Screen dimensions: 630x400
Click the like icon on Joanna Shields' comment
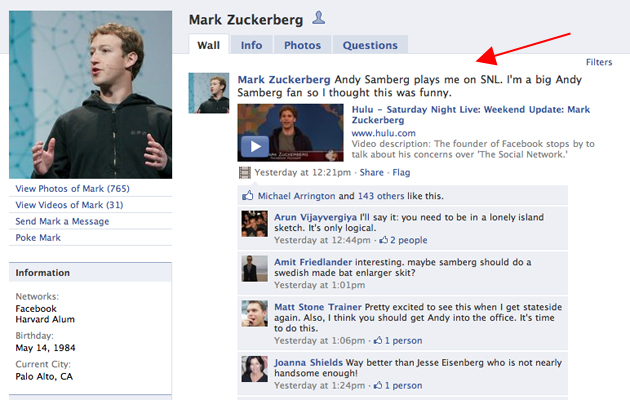pyautogui.click(x=378, y=385)
